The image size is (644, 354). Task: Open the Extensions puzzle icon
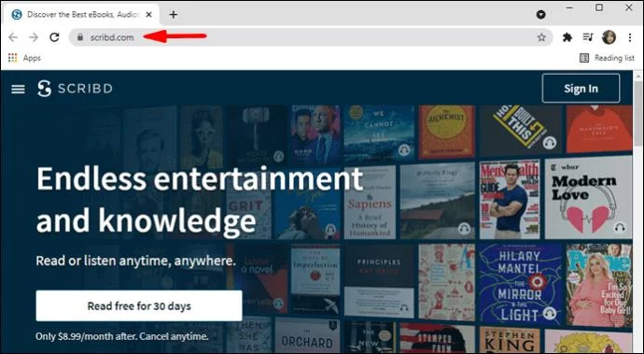567,37
